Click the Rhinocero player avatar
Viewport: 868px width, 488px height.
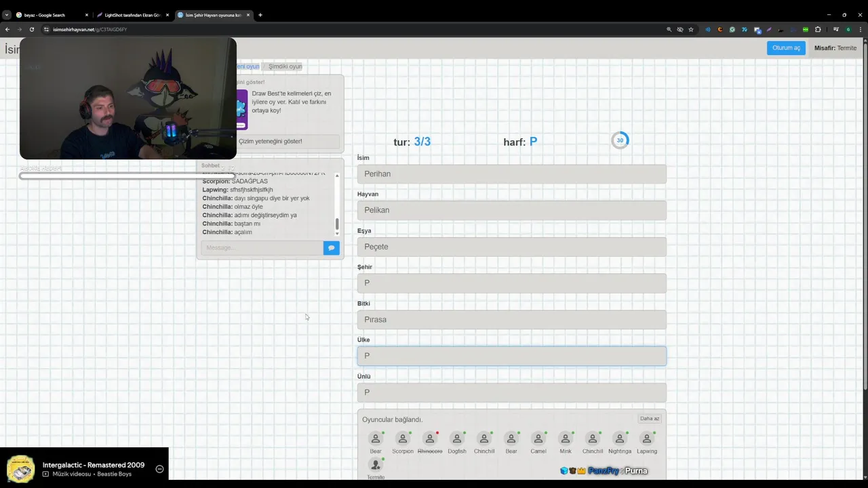(x=430, y=439)
